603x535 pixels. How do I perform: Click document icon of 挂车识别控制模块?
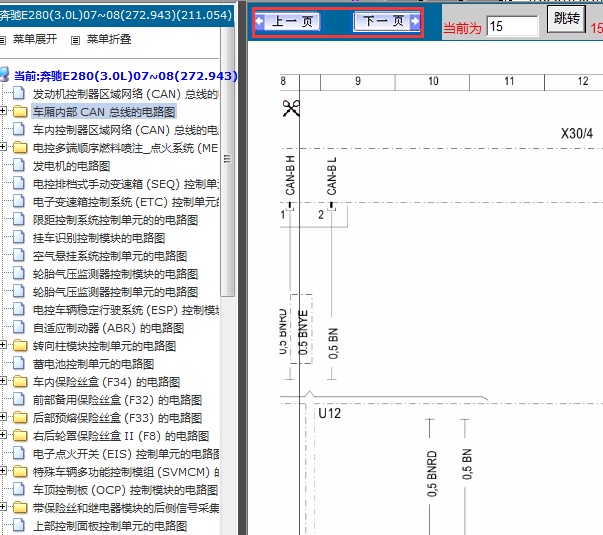[x=19, y=237]
